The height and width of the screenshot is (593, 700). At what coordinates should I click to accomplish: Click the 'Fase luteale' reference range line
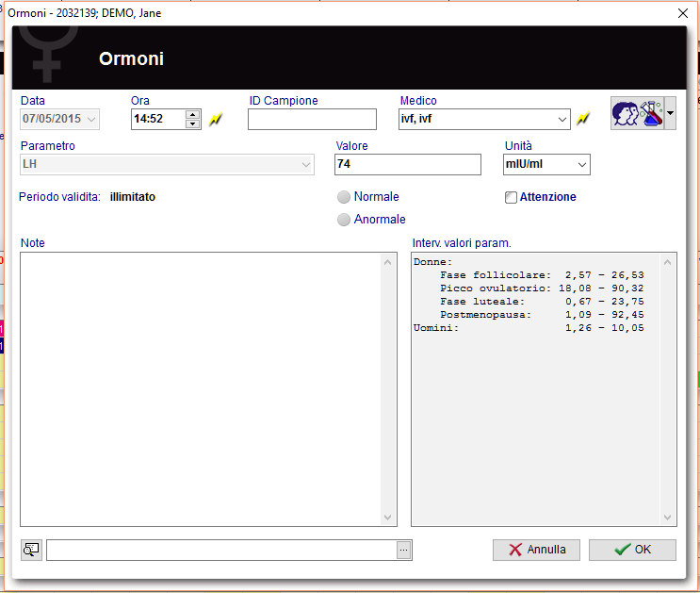pyautogui.click(x=542, y=302)
